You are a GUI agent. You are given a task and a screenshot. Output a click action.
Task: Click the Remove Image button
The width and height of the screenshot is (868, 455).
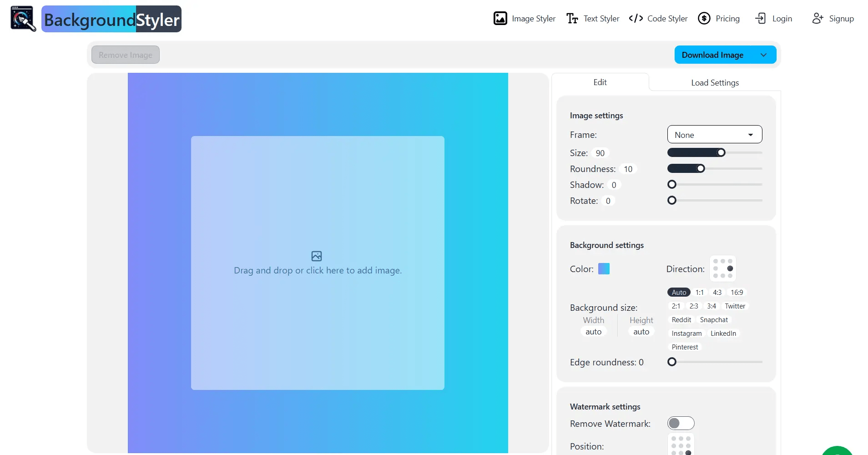coord(126,55)
